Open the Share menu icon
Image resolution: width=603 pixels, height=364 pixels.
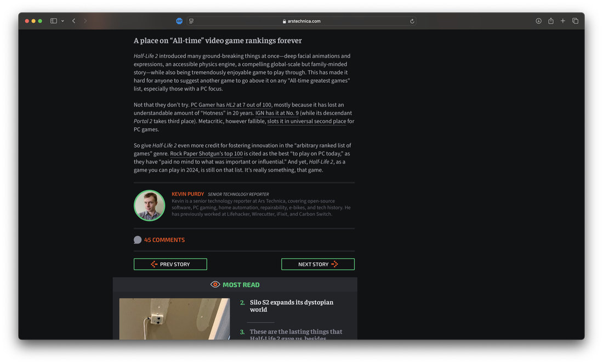click(551, 21)
